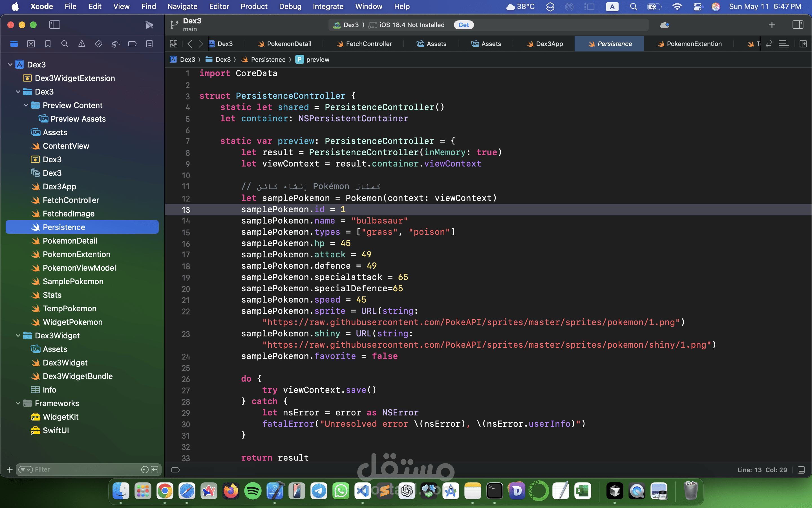Open the TempPokemon file
The width and height of the screenshot is (812, 508).
[x=64, y=308]
